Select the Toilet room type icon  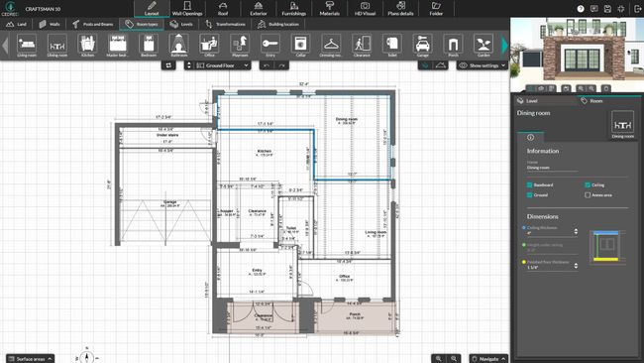pyautogui.click(x=392, y=46)
